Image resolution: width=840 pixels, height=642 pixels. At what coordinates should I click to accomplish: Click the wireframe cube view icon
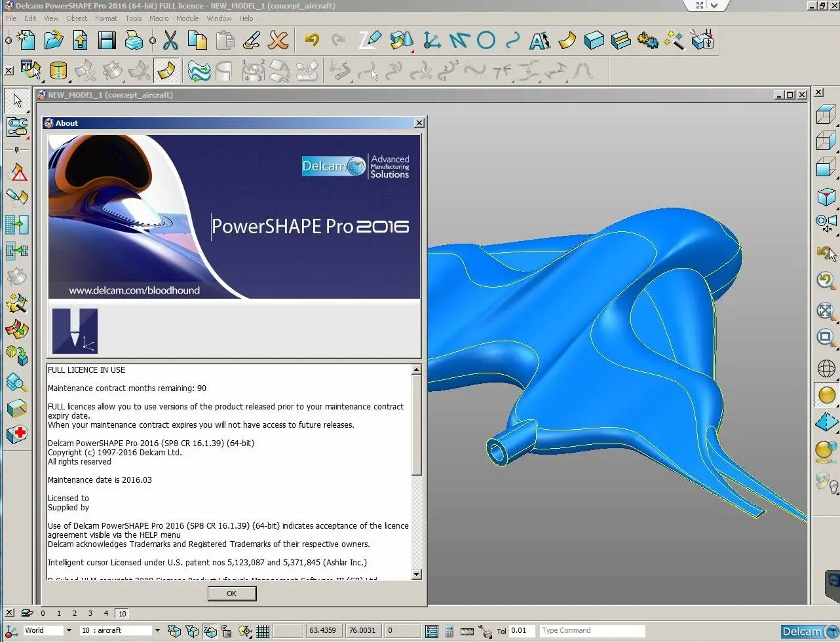click(x=826, y=115)
